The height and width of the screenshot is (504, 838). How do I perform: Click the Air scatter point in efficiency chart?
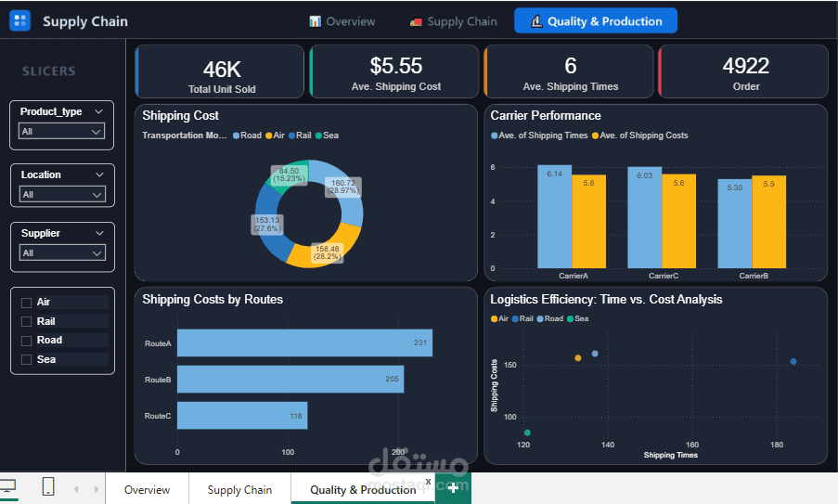(578, 357)
